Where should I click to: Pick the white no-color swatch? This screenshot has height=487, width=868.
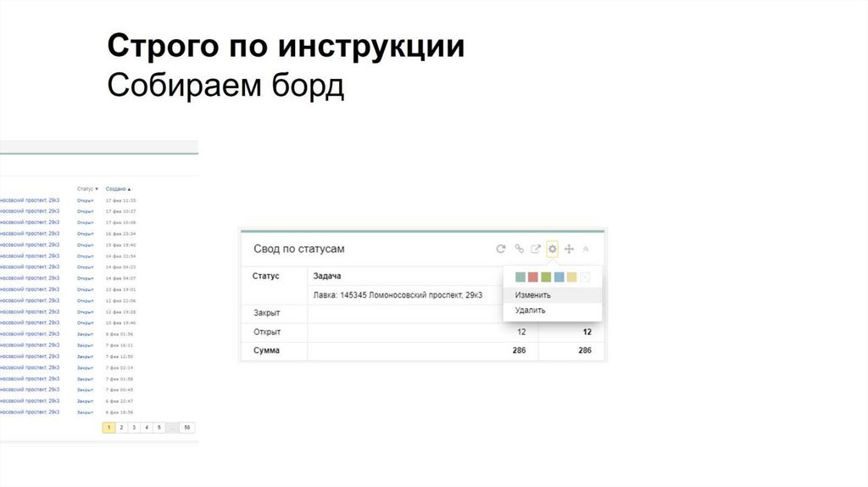[585, 277]
